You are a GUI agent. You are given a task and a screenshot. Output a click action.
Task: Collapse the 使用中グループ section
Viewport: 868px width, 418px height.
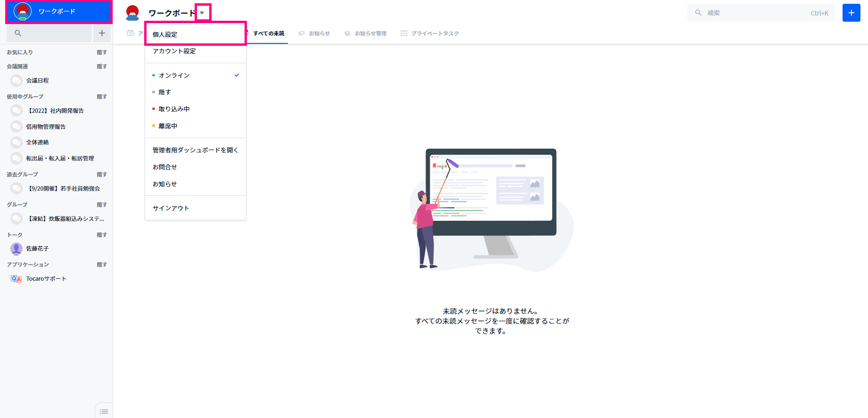coord(102,97)
